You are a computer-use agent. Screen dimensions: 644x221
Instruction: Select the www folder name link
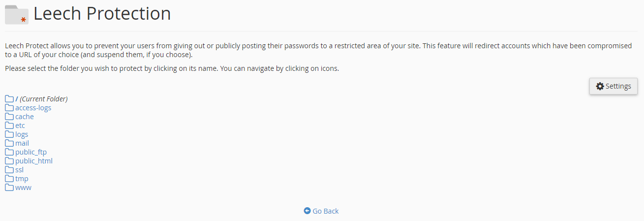(23, 188)
